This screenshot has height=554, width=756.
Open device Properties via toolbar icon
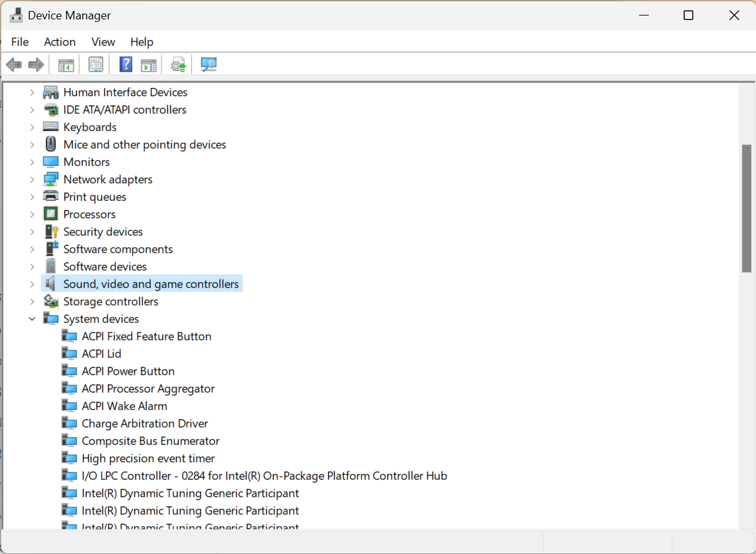coord(95,64)
